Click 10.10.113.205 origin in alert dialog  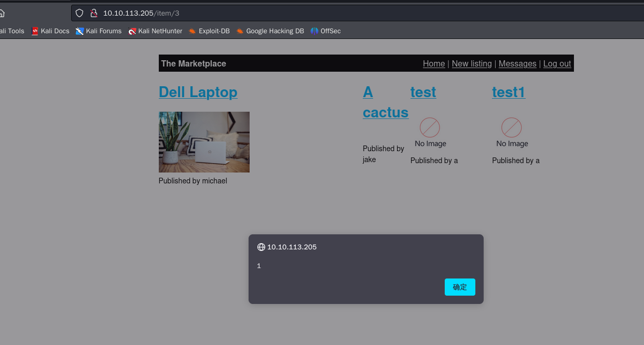[x=292, y=247]
